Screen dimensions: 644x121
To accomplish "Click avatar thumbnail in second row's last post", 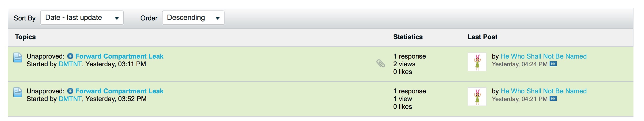I will (x=477, y=97).
